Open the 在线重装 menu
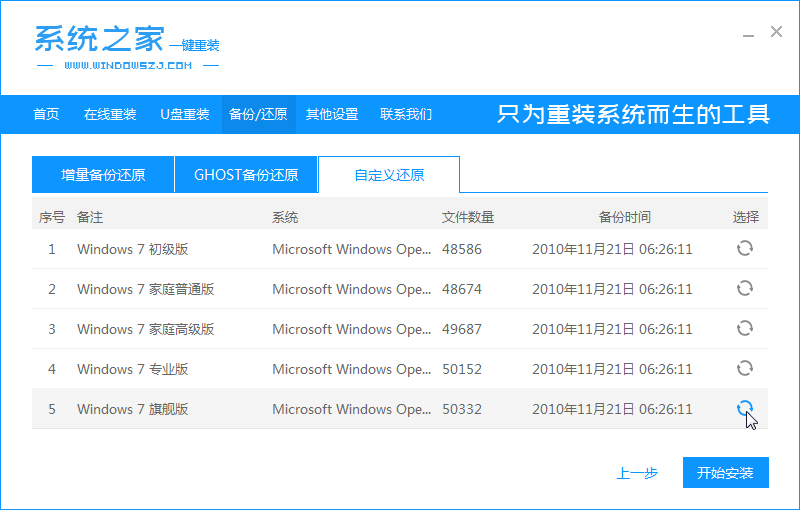800x510 pixels. point(110,114)
